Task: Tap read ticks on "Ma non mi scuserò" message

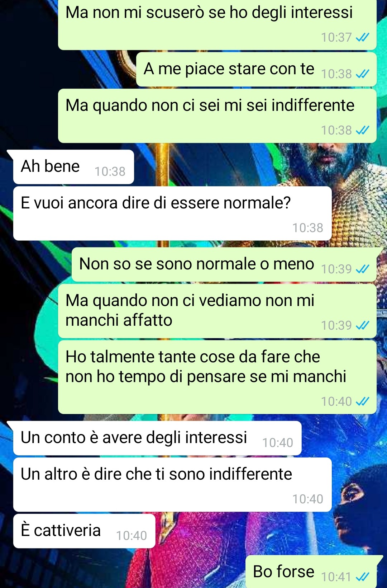Action: coord(362,37)
